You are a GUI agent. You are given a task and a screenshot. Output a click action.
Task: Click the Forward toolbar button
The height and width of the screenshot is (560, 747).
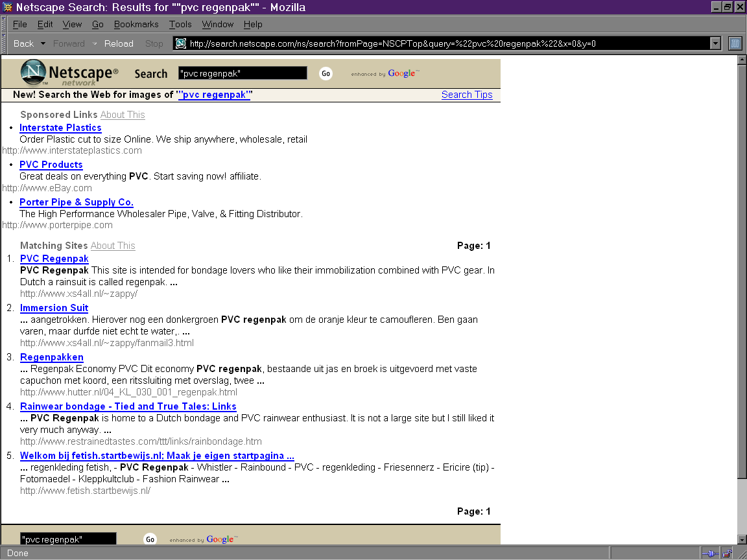[69, 43]
